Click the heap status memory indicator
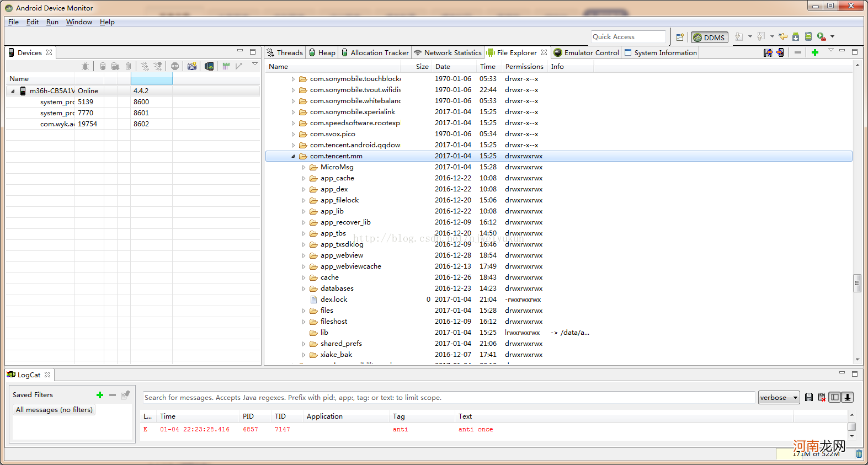 pyautogui.click(x=815, y=454)
